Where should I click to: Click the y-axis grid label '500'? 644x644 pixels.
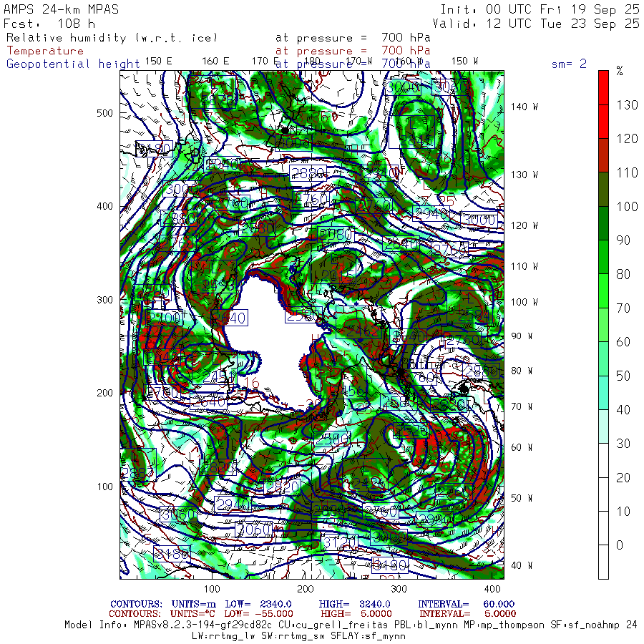point(104,113)
